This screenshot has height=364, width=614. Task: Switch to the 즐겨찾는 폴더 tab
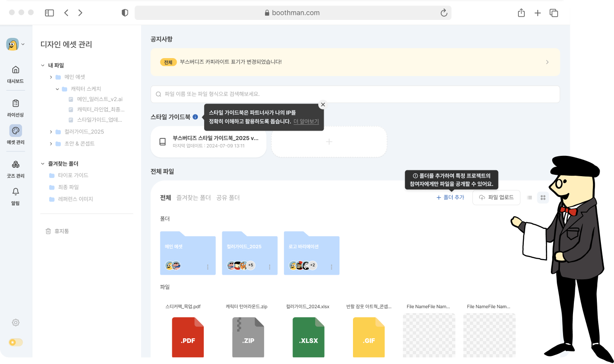[193, 198]
